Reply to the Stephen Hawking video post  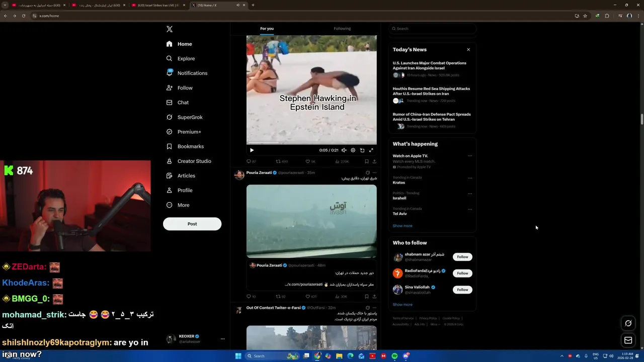pyautogui.click(x=251, y=161)
